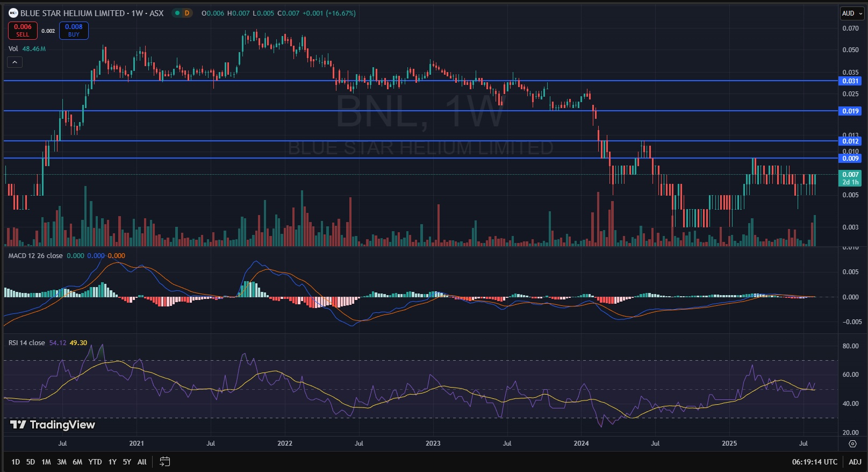The image size is (868, 472).
Task: Click the 0.002 spread value
Action: (x=48, y=31)
